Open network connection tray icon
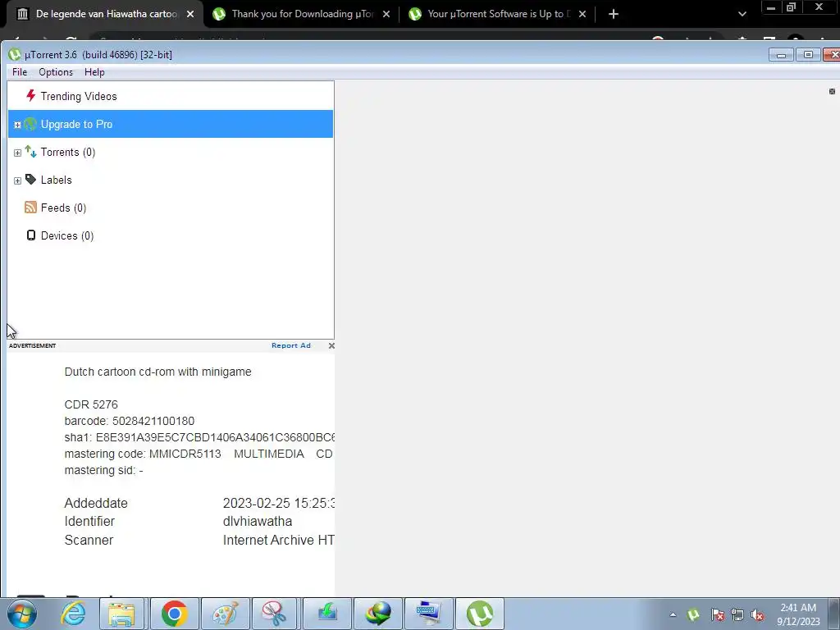This screenshot has width=840, height=630. tap(737, 614)
